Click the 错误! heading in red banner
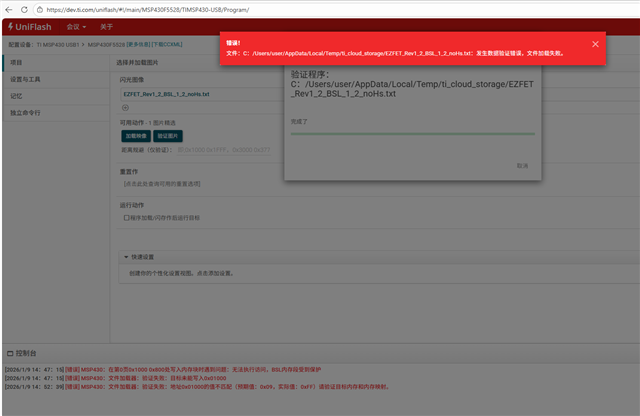The image size is (640, 416). coord(233,43)
